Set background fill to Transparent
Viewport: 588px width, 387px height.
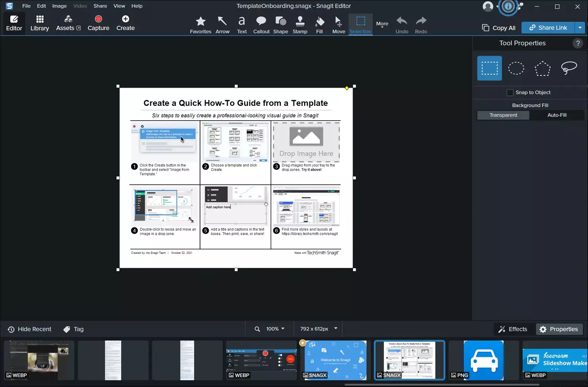pyautogui.click(x=503, y=115)
